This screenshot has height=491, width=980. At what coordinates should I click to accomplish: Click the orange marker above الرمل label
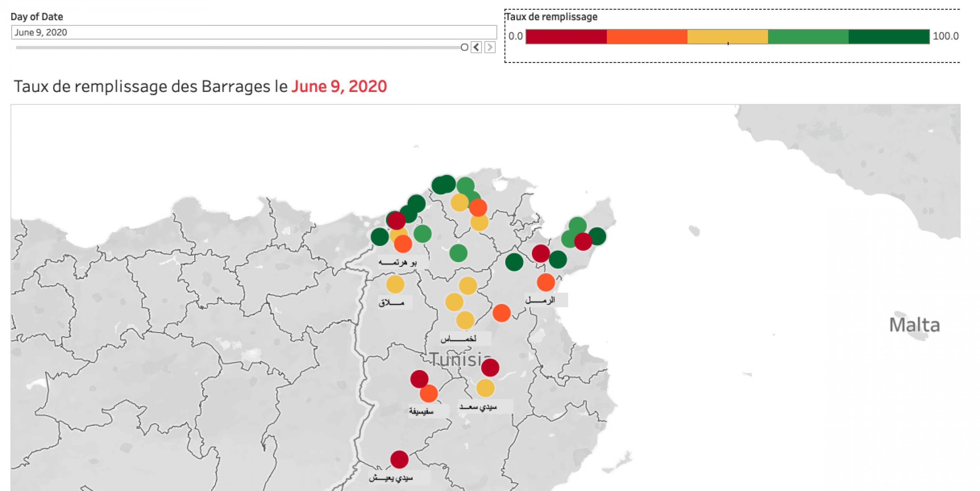coord(546,283)
